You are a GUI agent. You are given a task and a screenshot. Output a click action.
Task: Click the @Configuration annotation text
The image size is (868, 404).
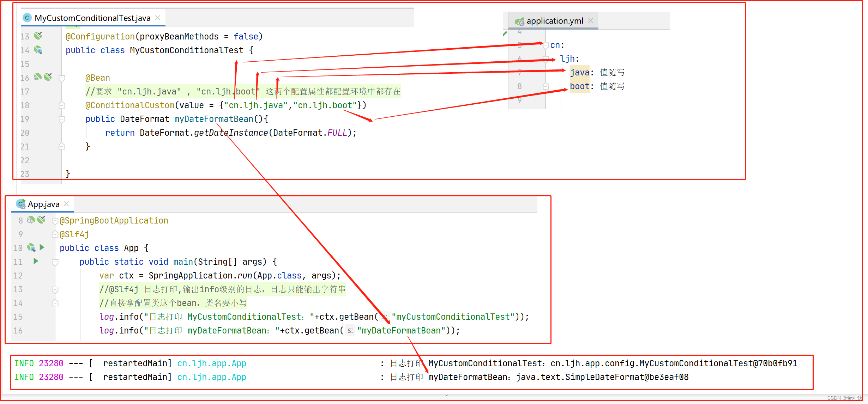tap(100, 37)
